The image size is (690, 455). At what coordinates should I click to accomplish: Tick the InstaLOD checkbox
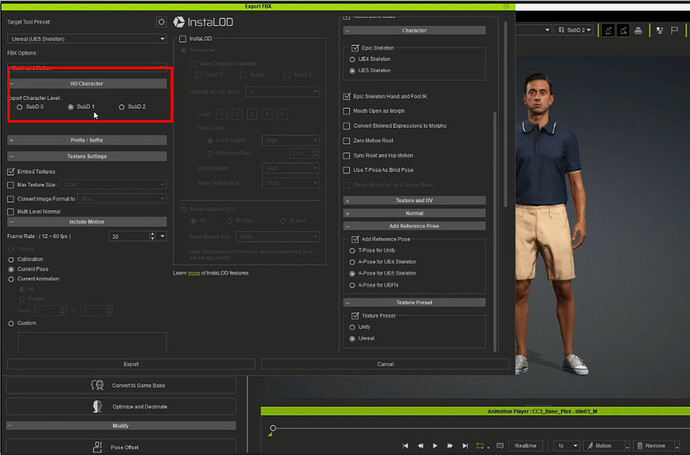(x=183, y=39)
